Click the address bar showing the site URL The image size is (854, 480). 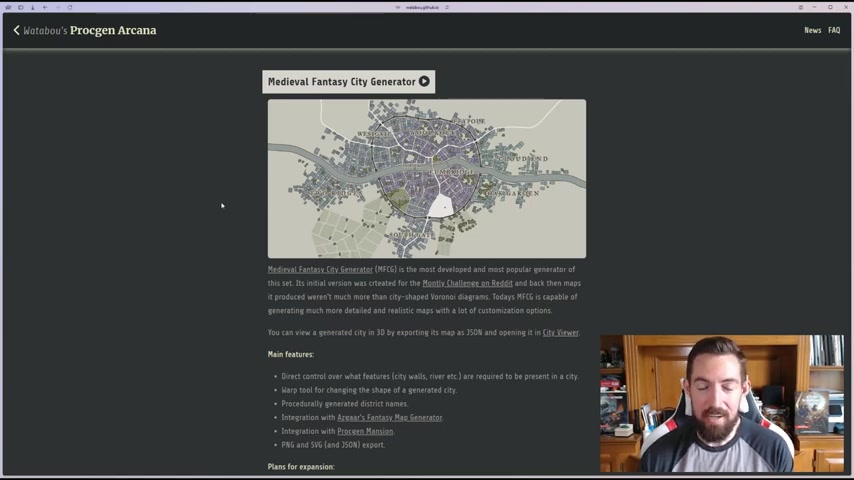420,7
